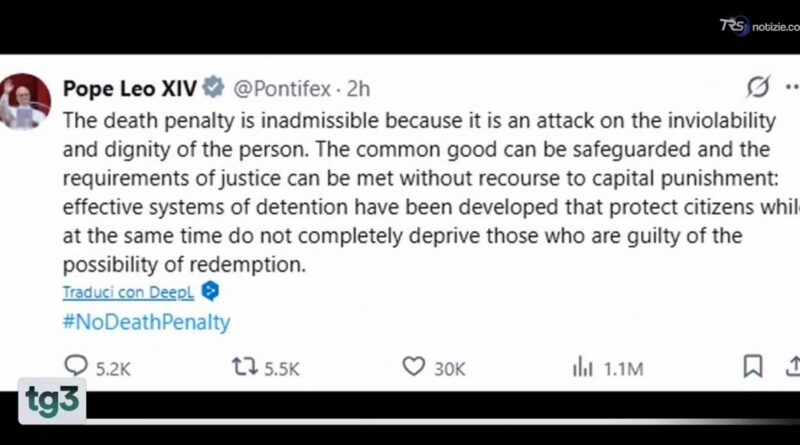Open the pope's profile avatar picture
This screenshot has height=445, width=800.
coord(25,101)
